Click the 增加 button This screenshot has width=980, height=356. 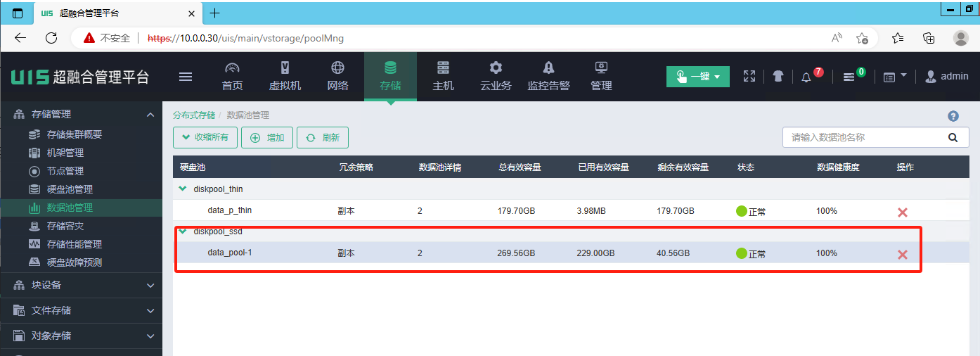[267, 138]
